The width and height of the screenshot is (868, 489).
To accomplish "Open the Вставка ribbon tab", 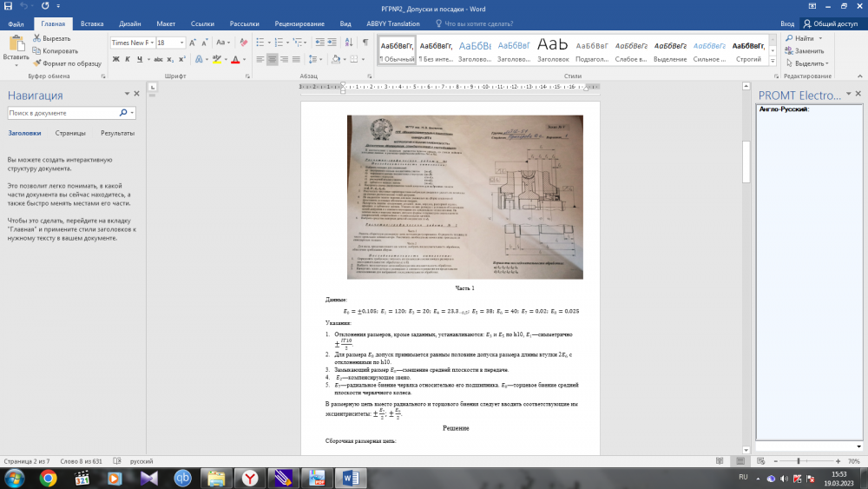I will point(89,24).
